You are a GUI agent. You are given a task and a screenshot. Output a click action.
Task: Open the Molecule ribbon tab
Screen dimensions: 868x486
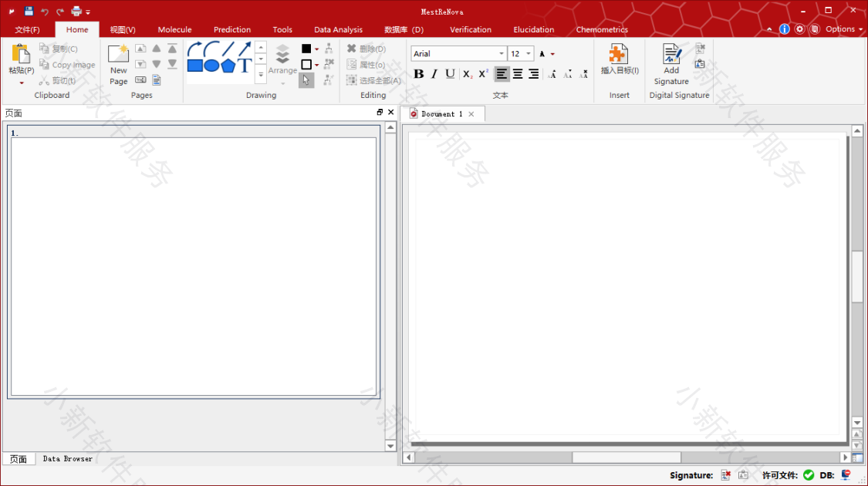click(174, 29)
